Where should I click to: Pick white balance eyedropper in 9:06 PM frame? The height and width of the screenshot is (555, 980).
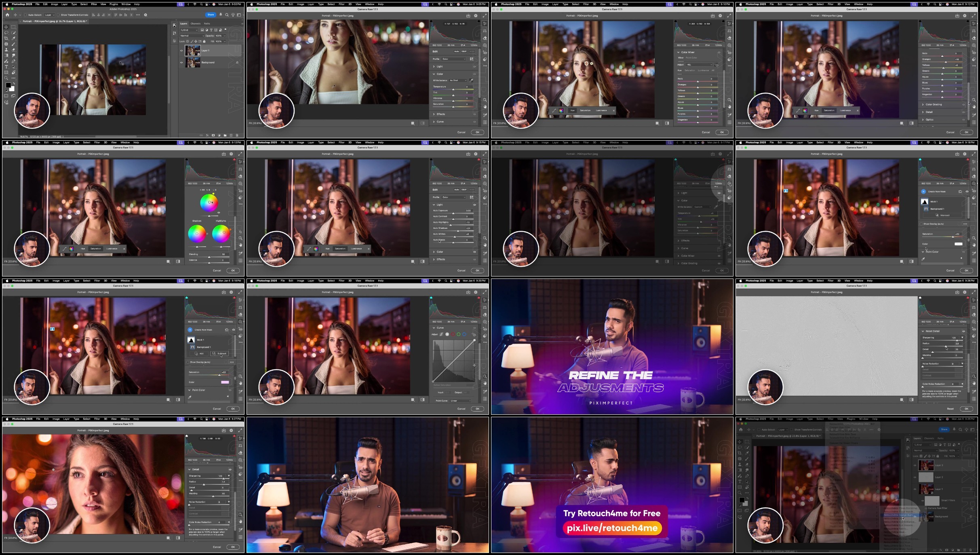click(471, 80)
